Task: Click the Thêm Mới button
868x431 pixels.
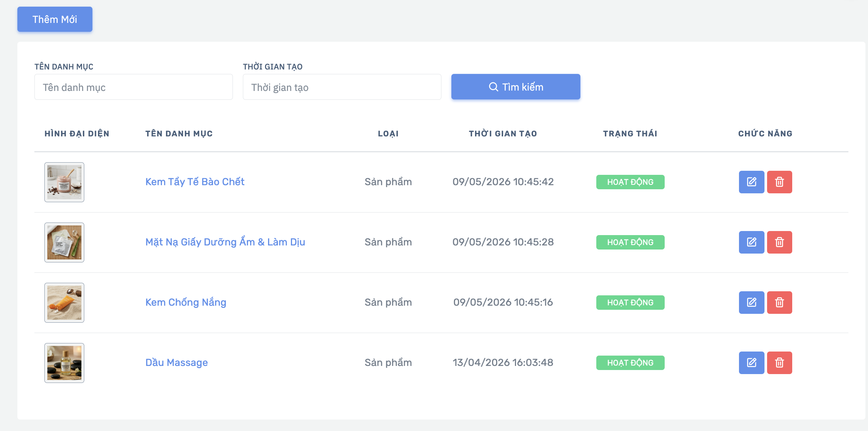Action: [55, 19]
